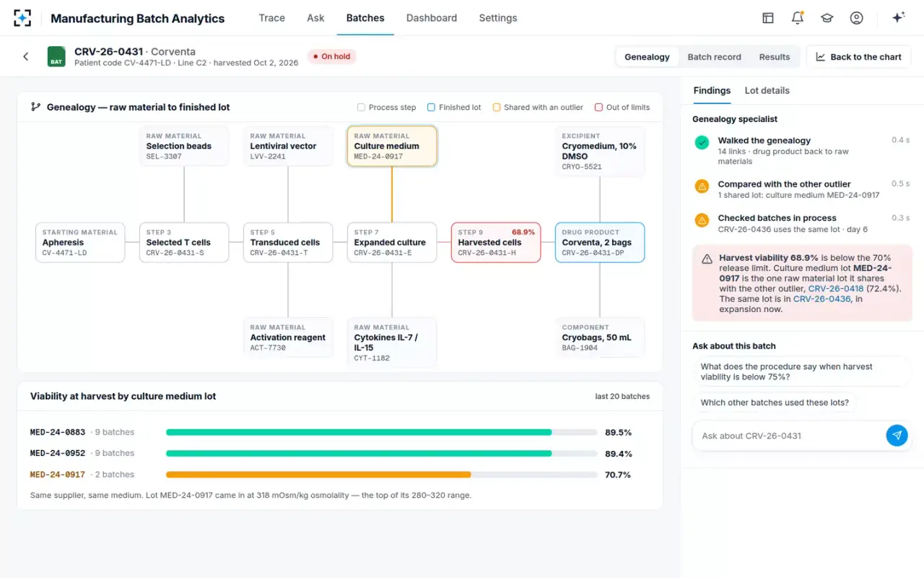Click the app logo icon

point(22,18)
